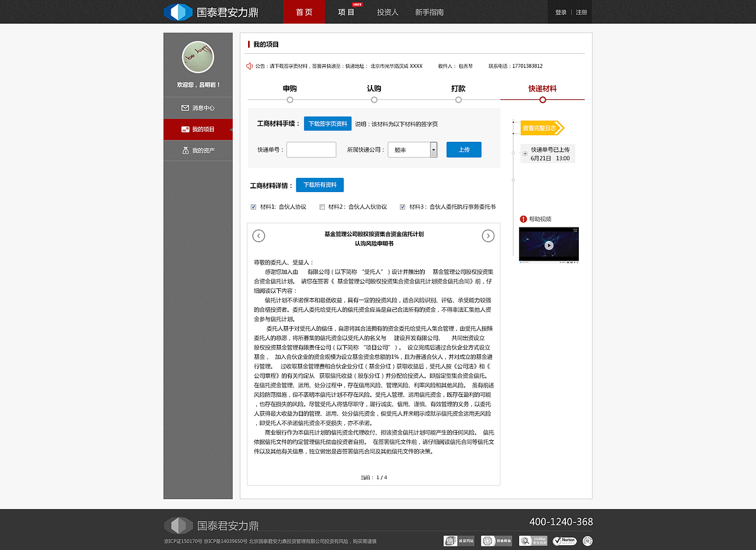
Task: Expand the 查看完整日志 log banner
Action: pyautogui.click(x=540, y=128)
